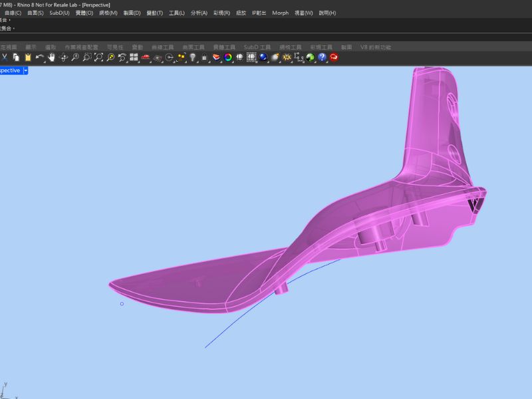
Task: Click the Perspective viewport title label
Action: click(10, 70)
